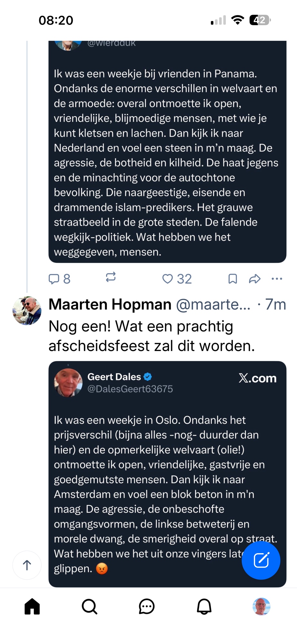Tap the X.com logo in quoted card
The width and height of the screenshot is (297, 644).
tap(257, 378)
